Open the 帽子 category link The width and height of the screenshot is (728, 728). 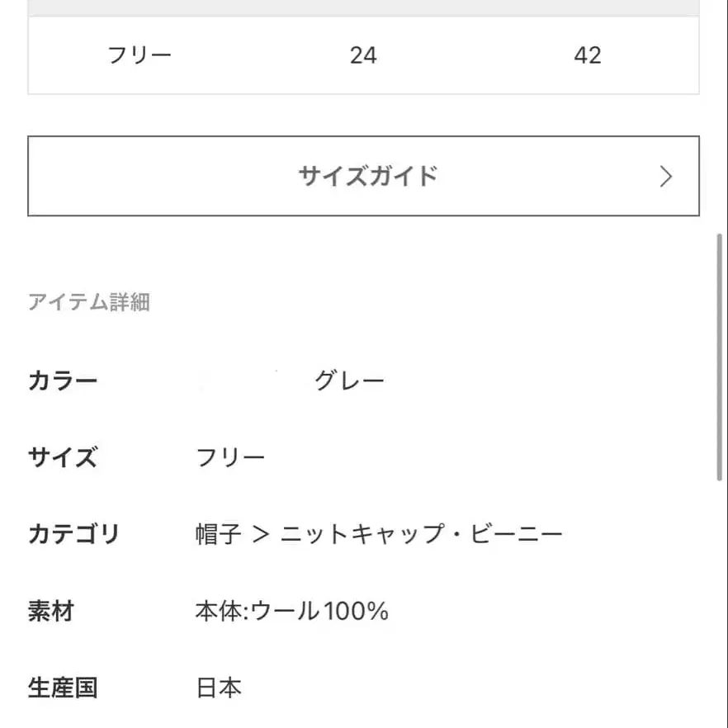pyautogui.click(x=219, y=534)
